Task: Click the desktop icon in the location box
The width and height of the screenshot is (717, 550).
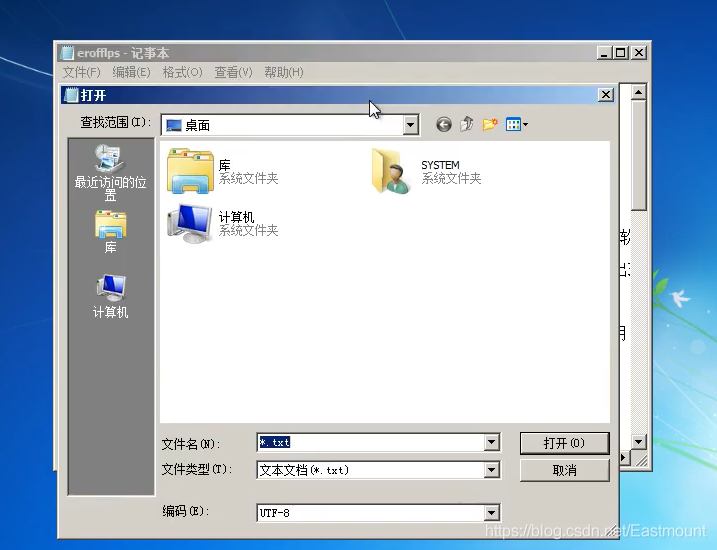Action: [174, 125]
